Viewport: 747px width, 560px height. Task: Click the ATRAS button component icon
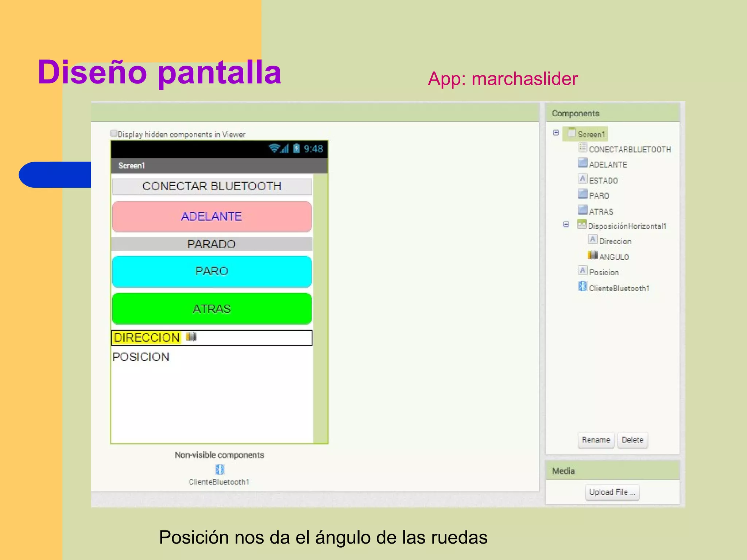coord(583,210)
